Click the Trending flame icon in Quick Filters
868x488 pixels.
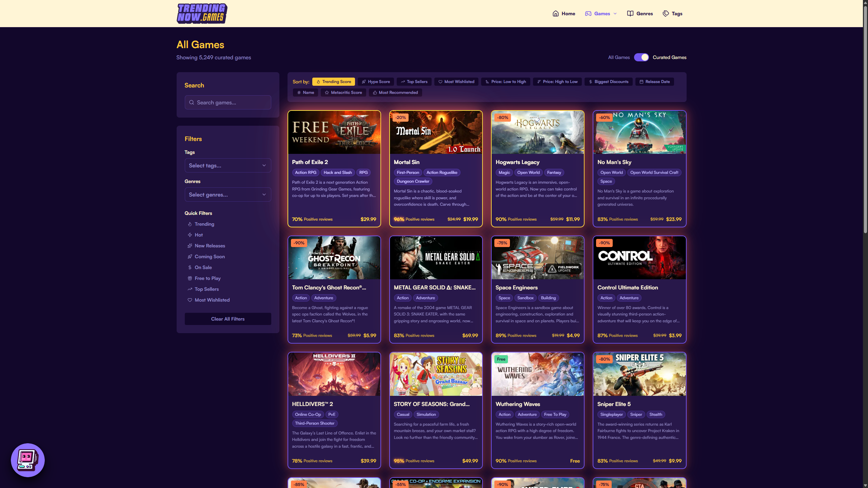point(190,224)
